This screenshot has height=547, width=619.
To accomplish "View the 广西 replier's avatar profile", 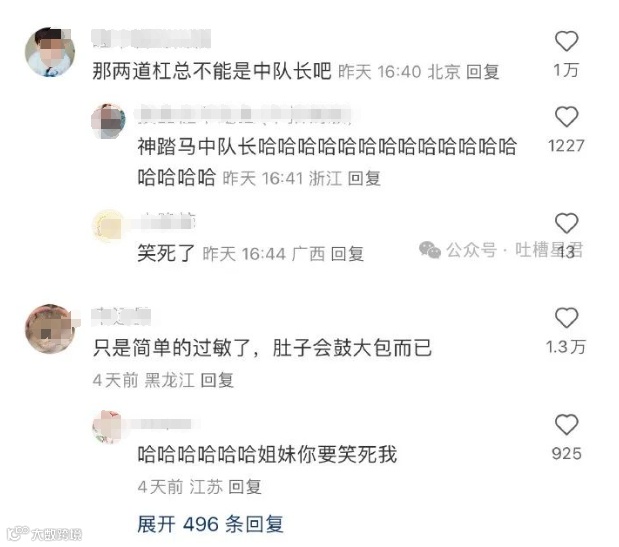I will [x=109, y=226].
